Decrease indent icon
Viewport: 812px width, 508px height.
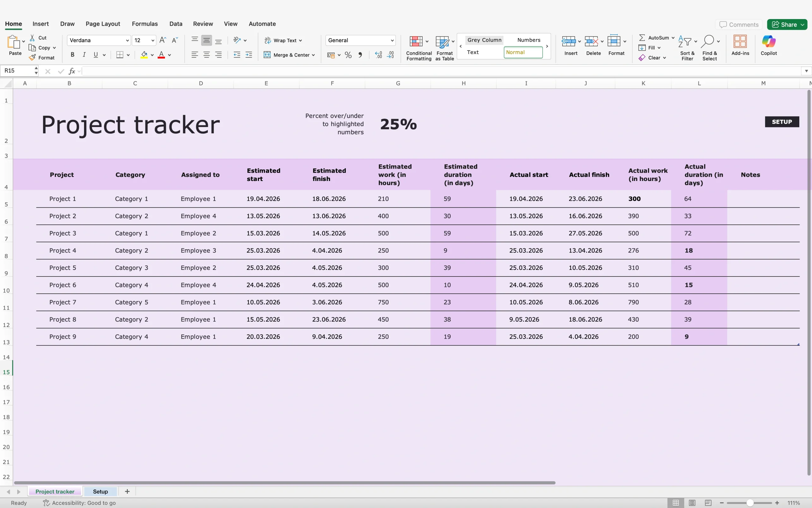tap(237, 55)
